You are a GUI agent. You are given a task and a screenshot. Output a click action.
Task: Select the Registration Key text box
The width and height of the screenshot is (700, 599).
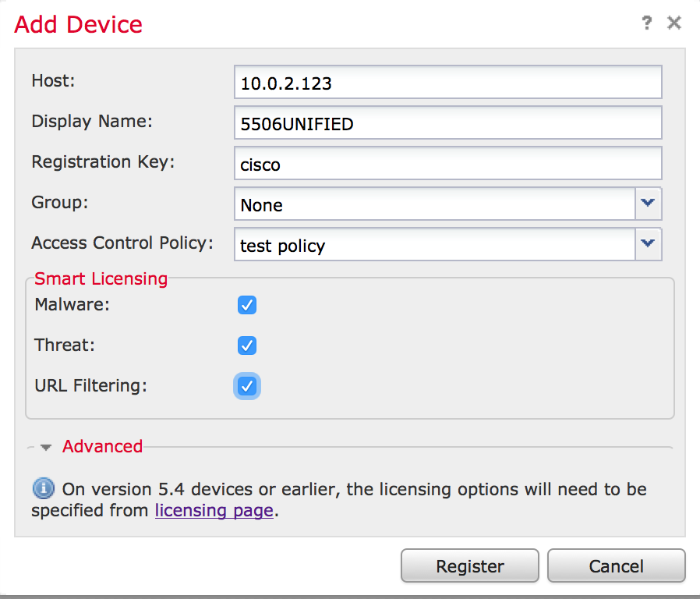click(x=447, y=164)
